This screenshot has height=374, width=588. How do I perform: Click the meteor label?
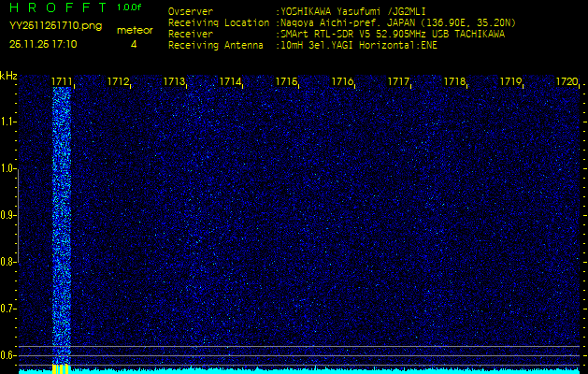click(135, 30)
